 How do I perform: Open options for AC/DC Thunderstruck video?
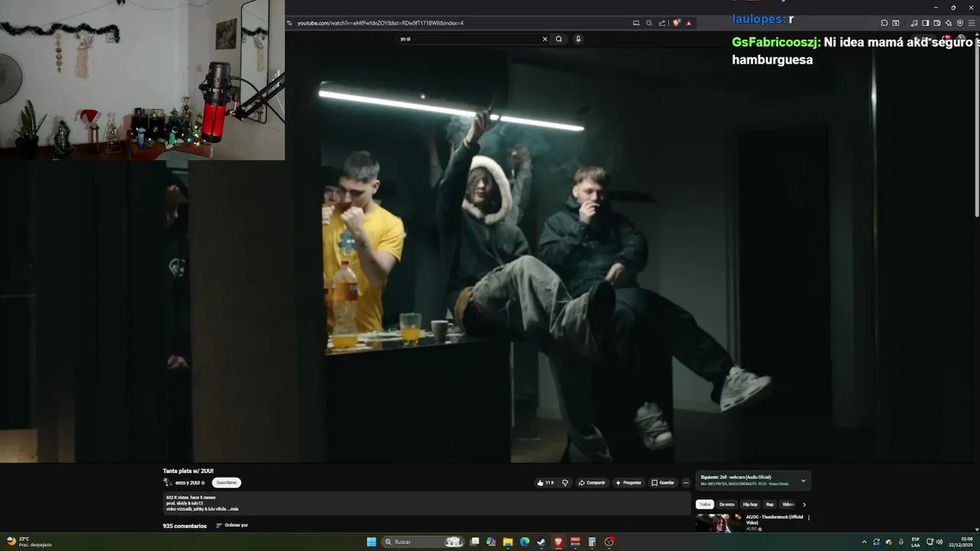[x=808, y=518]
